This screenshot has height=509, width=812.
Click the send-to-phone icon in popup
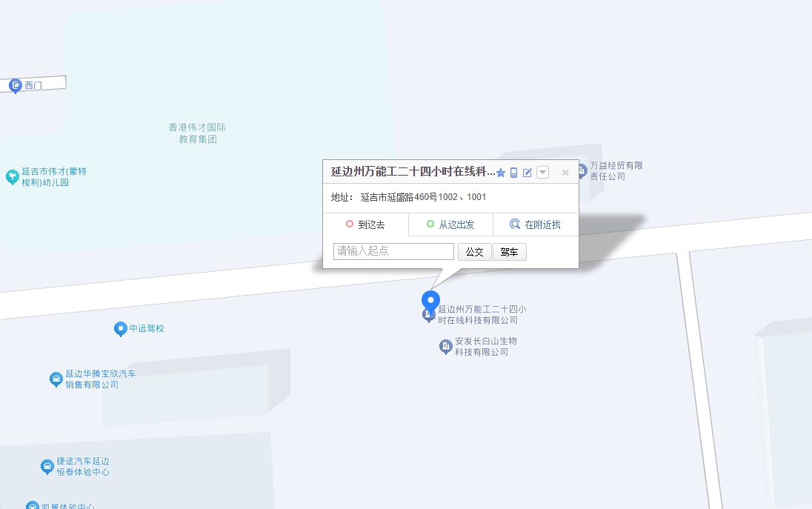[x=514, y=173]
